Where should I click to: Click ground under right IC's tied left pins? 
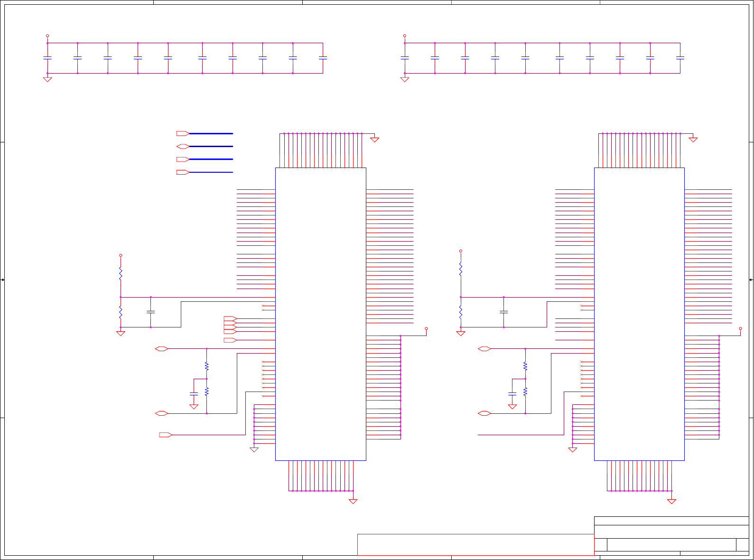[573, 449]
